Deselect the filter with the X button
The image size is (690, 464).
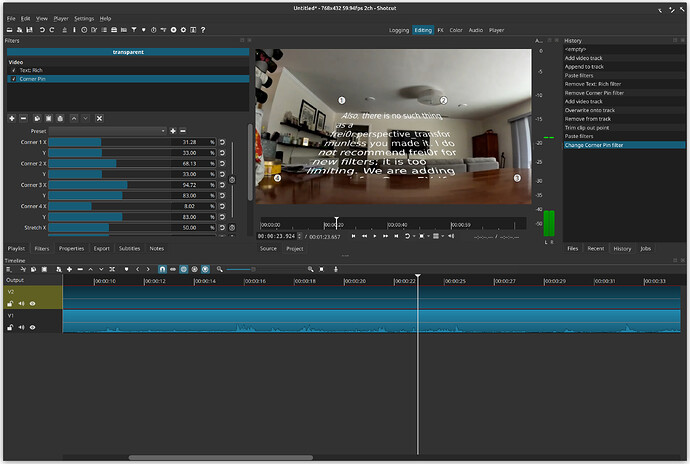98,118
